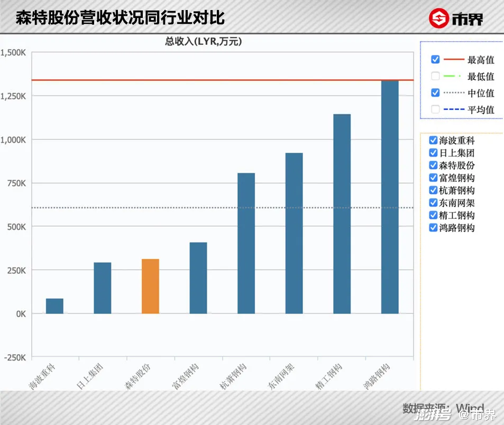Viewport: 504px width, 425px height.
Task: Select the 富煌钢构 bar in the chart
Action: coord(198,278)
